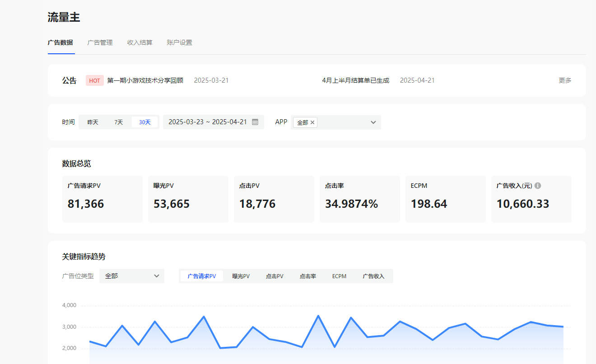Open the 更多 announcements link
Screen dimensions: 596x364
(565, 80)
